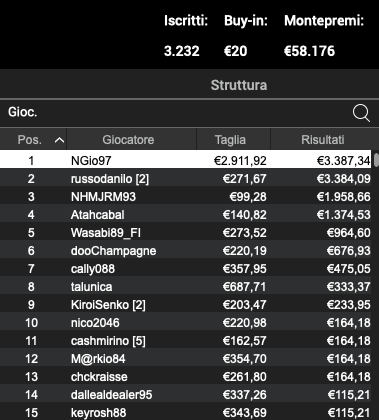Click the magnifying glass search icon
The height and width of the screenshot is (420, 379).
361,113
